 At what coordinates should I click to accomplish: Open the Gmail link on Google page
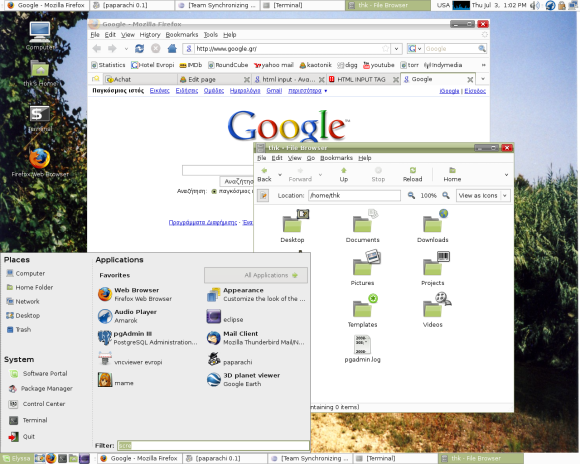point(274,91)
